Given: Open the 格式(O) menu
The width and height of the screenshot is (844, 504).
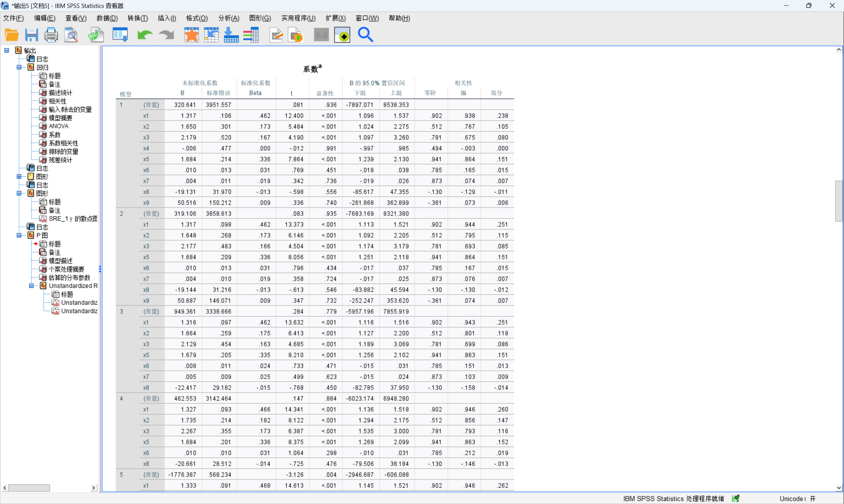Looking at the screenshot, I should coord(196,18).
